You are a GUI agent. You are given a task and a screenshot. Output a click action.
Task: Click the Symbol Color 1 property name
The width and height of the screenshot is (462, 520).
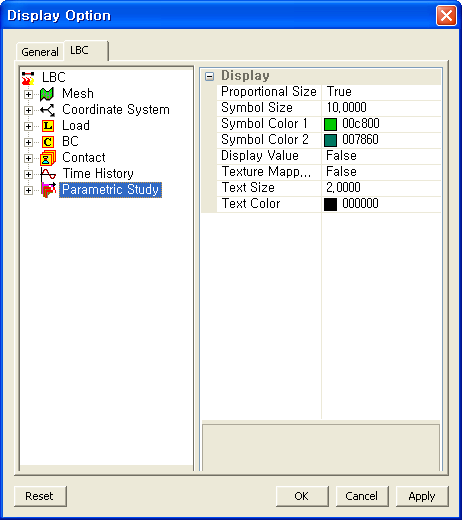264,124
